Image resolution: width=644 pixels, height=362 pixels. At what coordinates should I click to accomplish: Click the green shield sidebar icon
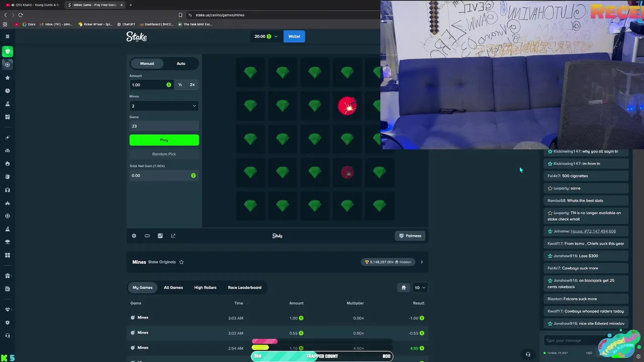(x=7, y=51)
